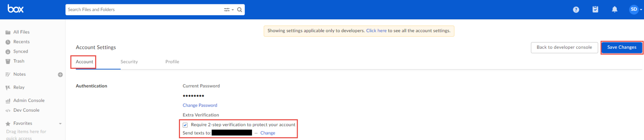
Task: Click the Box logo icon
Action: pyautogui.click(x=15, y=9)
